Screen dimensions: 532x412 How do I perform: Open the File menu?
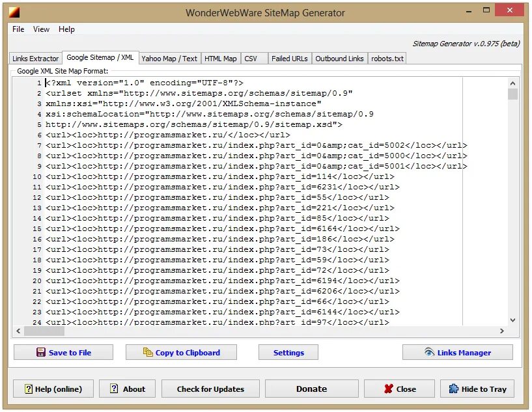coord(18,29)
